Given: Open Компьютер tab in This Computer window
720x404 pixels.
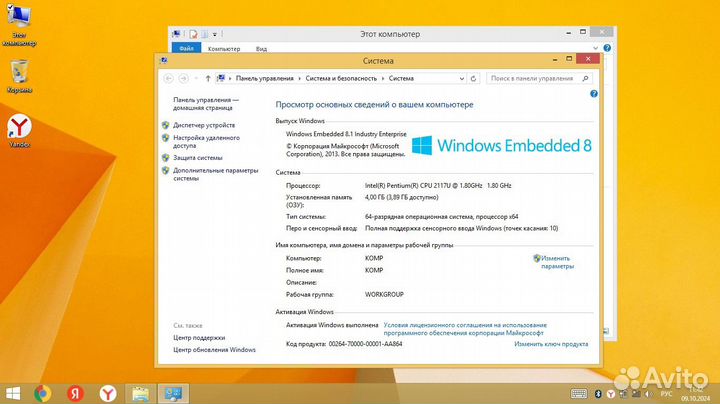Looking at the screenshot, I should click(x=224, y=49).
